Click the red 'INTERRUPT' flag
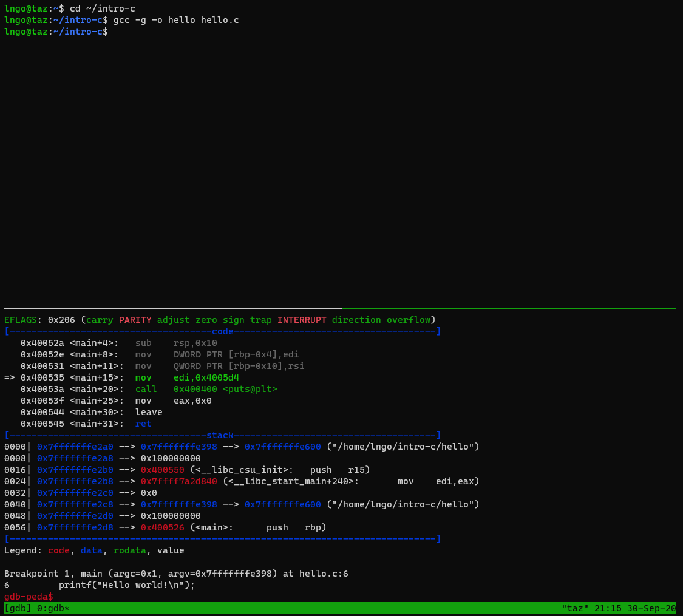The height and width of the screenshot is (616, 683). coord(302,320)
